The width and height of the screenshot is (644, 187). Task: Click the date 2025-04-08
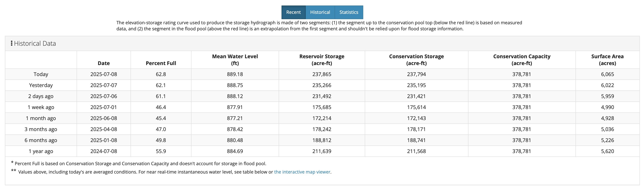pyautogui.click(x=104, y=129)
